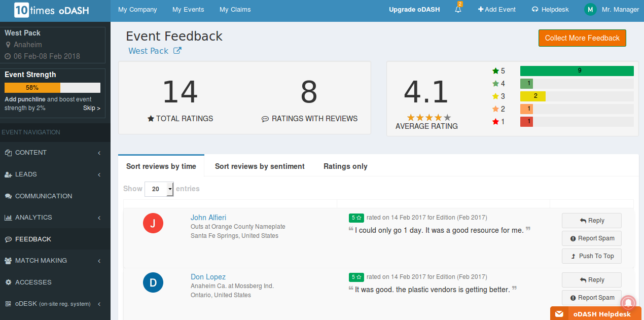Click the yellow 3-star bar showing 2
The height and width of the screenshot is (320, 644).
[x=533, y=96]
